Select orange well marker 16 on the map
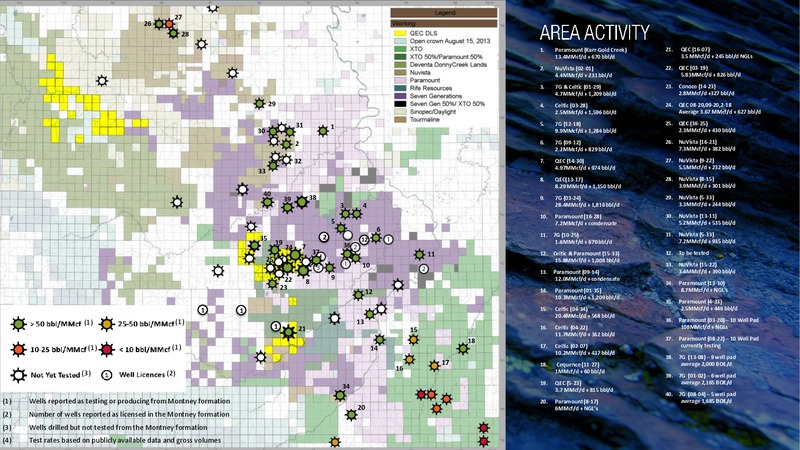The width and height of the screenshot is (800, 450). pyautogui.click(x=409, y=360)
